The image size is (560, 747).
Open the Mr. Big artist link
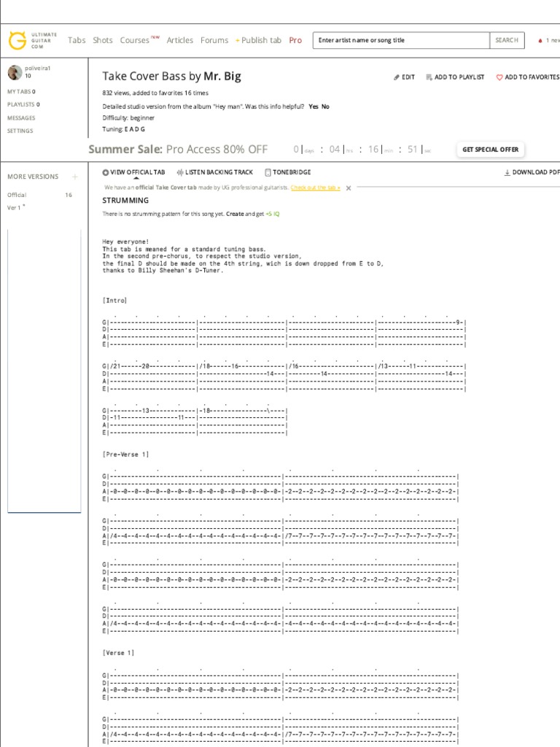pyautogui.click(x=222, y=76)
